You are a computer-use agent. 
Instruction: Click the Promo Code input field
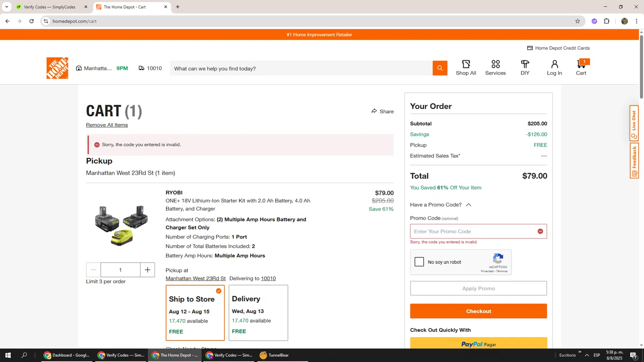pyautogui.click(x=478, y=231)
